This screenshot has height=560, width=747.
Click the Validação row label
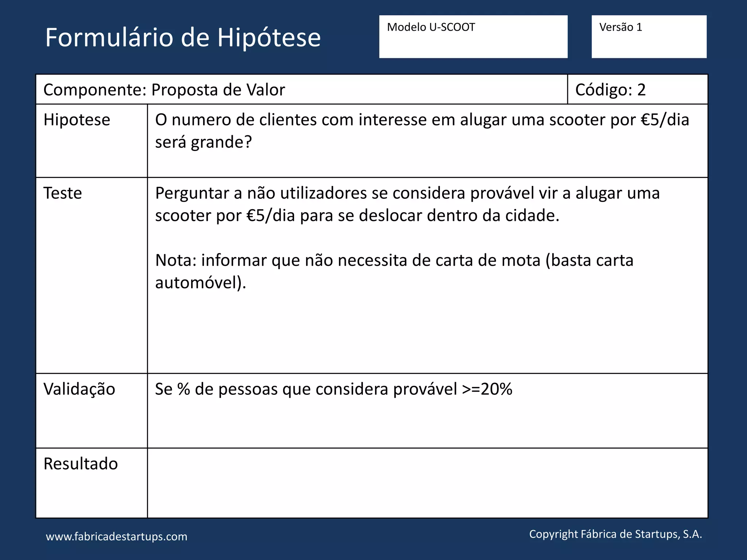79,389
